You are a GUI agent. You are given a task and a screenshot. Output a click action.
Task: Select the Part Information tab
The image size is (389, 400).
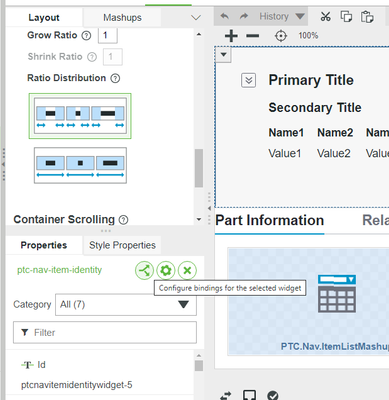269,221
